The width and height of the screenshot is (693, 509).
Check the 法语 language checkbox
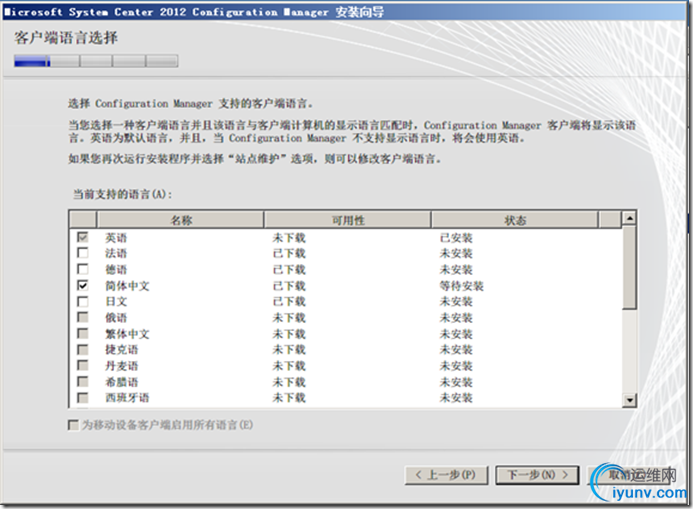click(83, 253)
